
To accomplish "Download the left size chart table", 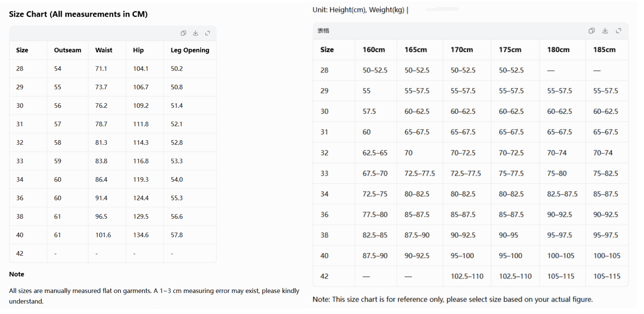I will coord(195,33).
